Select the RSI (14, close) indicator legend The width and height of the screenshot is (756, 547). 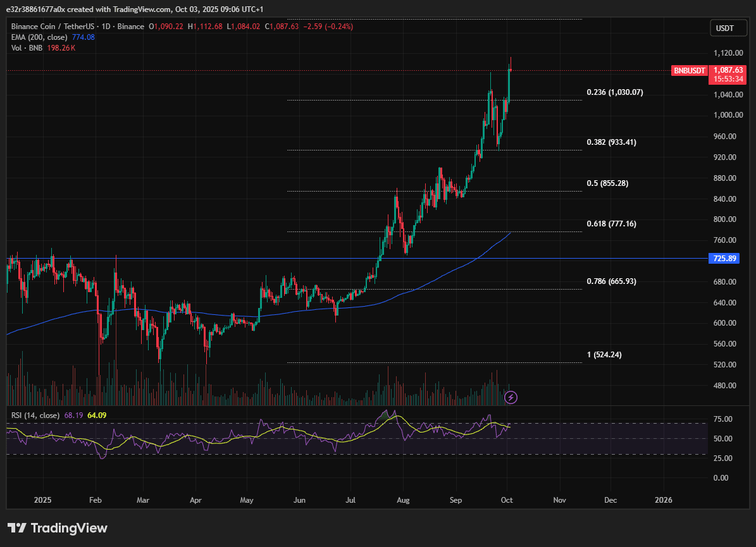click(x=35, y=415)
